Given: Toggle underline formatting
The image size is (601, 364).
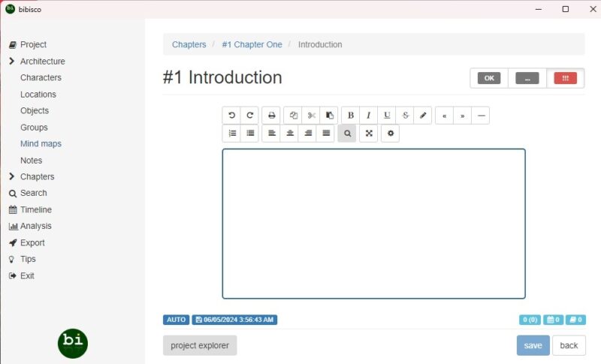Looking at the screenshot, I should (x=387, y=116).
